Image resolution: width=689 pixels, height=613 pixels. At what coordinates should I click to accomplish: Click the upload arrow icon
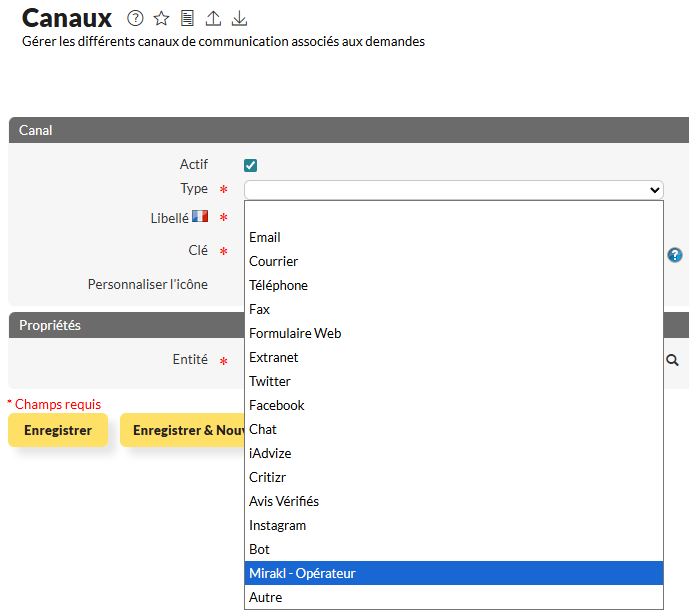click(x=213, y=18)
